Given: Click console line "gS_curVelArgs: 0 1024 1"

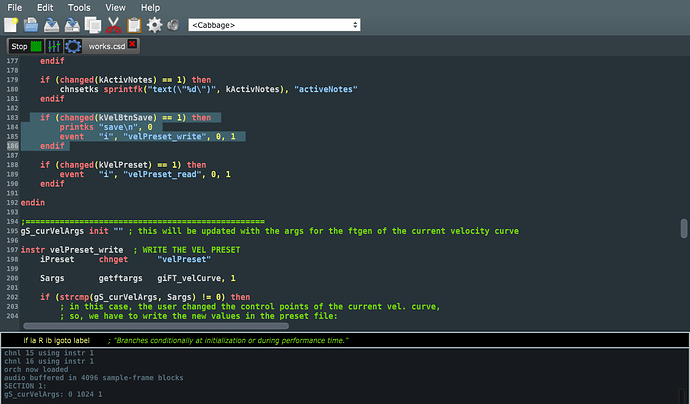Looking at the screenshot, I should [53, 394].
